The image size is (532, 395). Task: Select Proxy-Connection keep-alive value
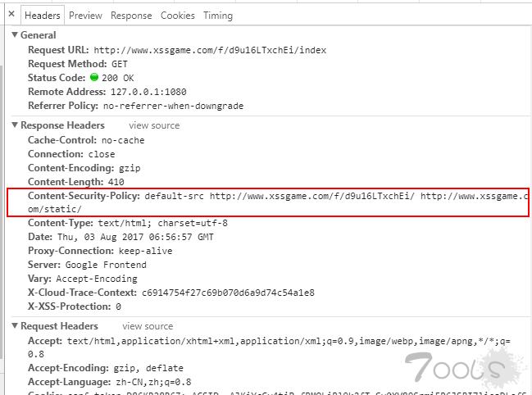point(146,251)
